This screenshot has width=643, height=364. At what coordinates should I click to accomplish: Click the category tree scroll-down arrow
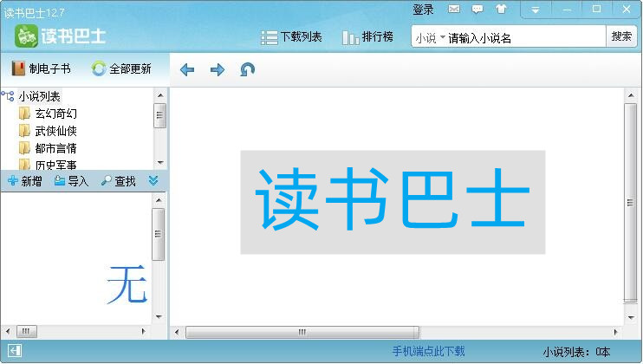coord(160,163)
